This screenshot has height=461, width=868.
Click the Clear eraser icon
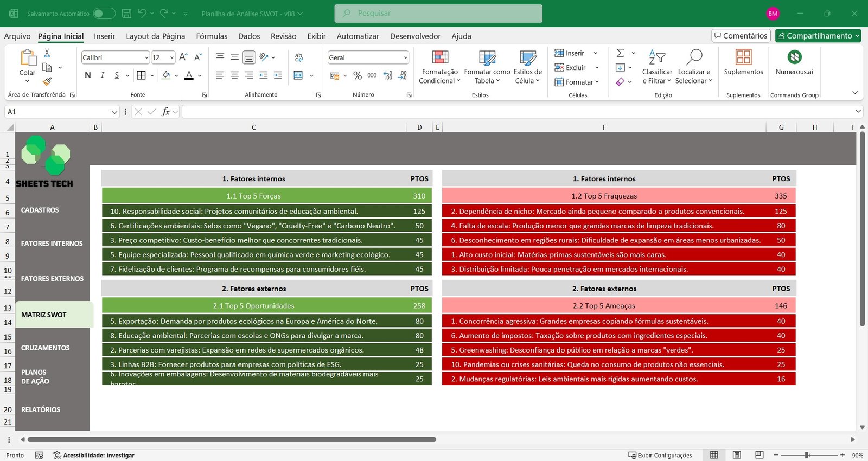click(620, 81)
